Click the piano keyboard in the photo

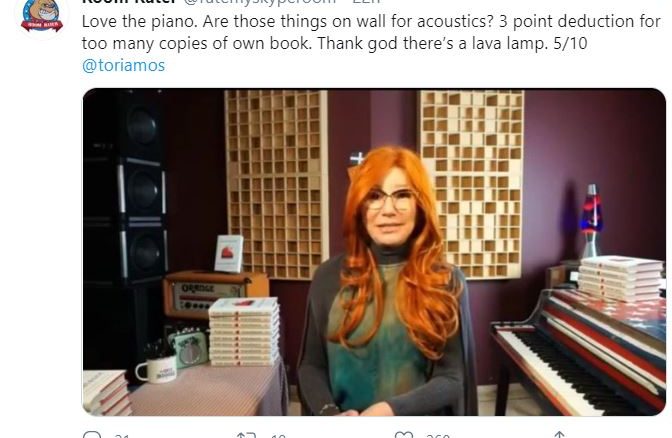click(566, 371)
